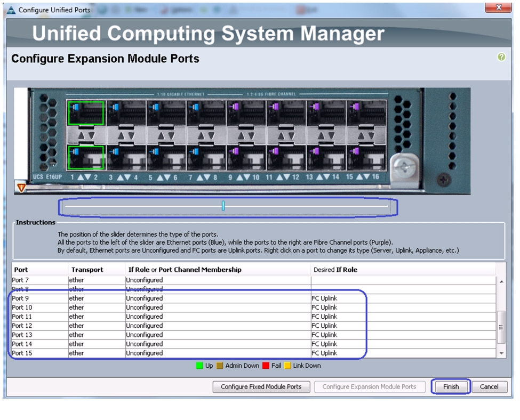Click Configure Expansion Module Ports button
520x420 pixels.
click(x=370, y=387)
